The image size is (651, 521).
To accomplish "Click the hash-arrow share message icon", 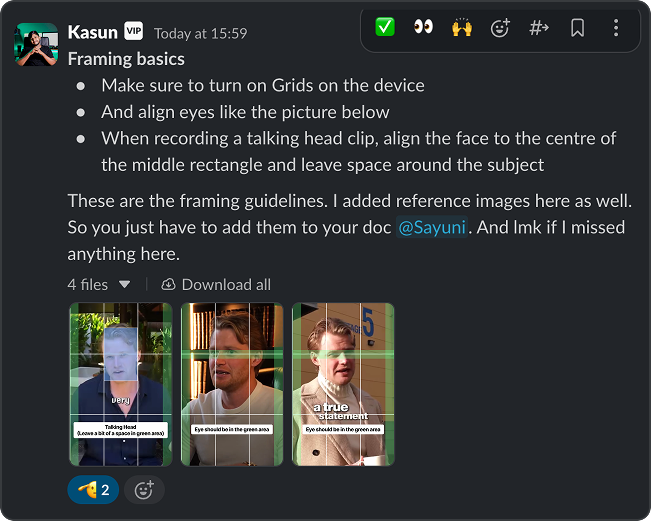I will pos(539,28).
